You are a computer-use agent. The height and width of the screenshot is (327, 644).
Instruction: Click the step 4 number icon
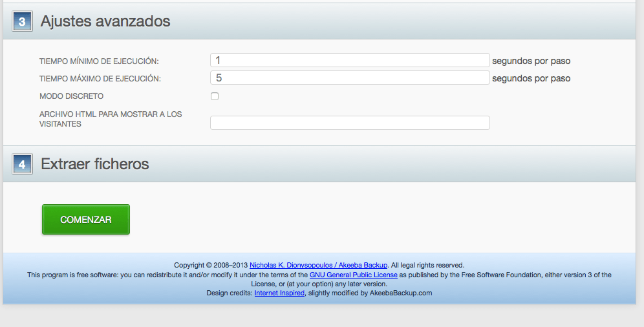coord(22,164)
